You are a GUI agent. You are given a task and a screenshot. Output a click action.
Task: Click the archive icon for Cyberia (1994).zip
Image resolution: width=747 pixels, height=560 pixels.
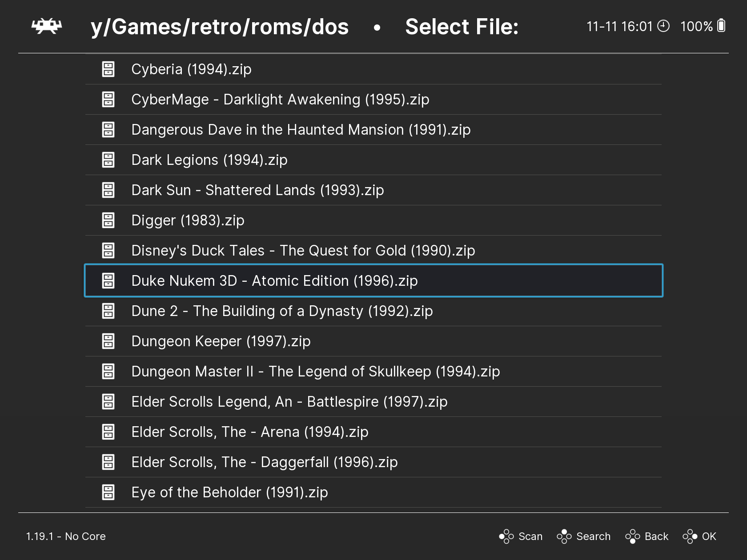(108, 69)
